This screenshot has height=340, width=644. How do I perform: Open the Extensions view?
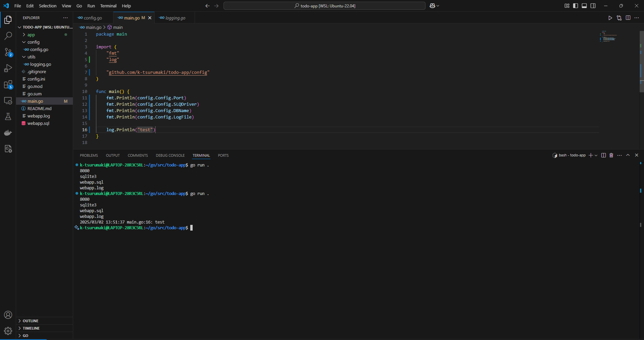(8, 85)
